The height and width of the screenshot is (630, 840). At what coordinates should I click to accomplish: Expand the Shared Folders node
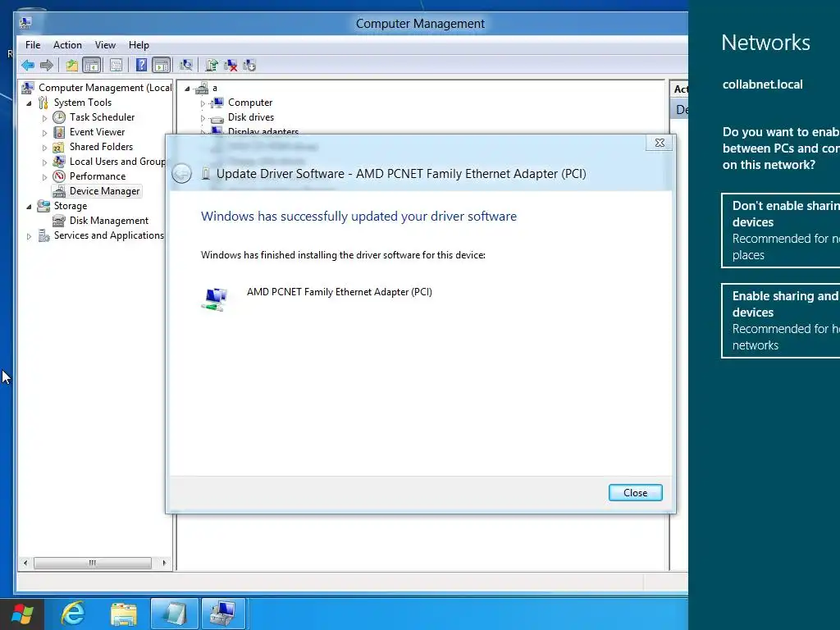click(x=44, y=148)
